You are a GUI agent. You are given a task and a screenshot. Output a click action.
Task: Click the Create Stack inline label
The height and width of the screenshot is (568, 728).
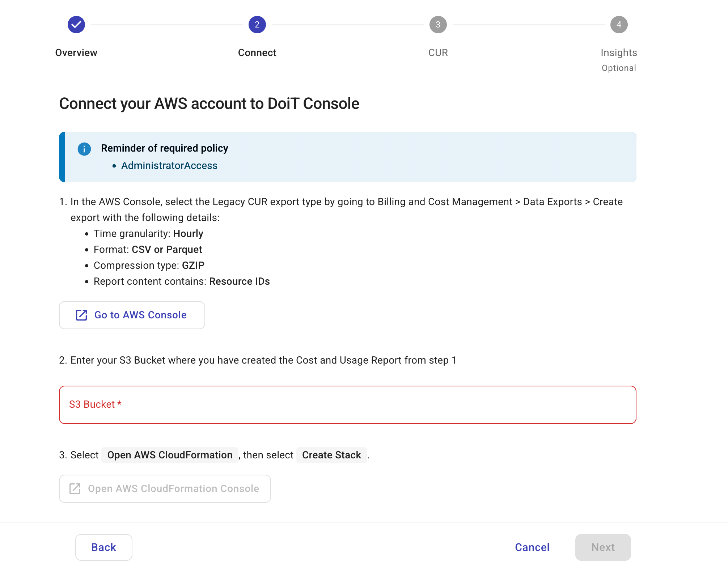click(x=331, y=455)
